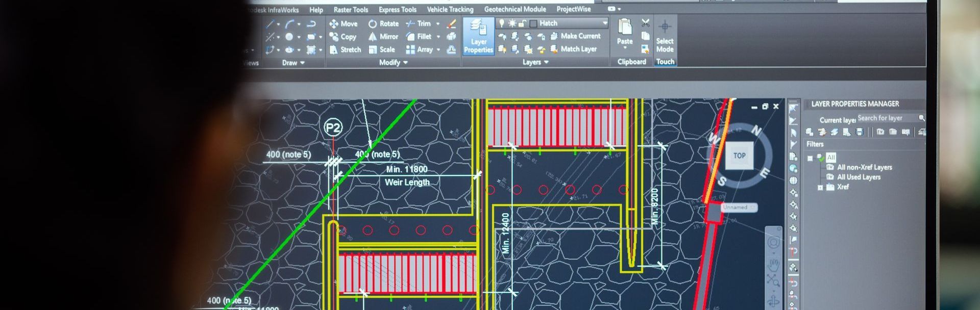The image size is (980, 310).
Task: Select the All filter in Layer Manager
Action: [831, 158]
